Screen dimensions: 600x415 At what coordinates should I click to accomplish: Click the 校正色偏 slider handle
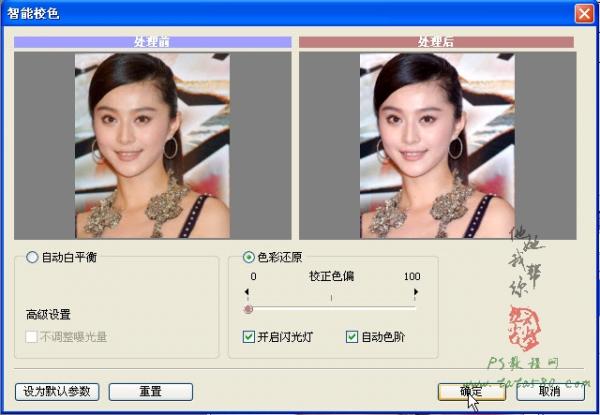pos(248,309)
